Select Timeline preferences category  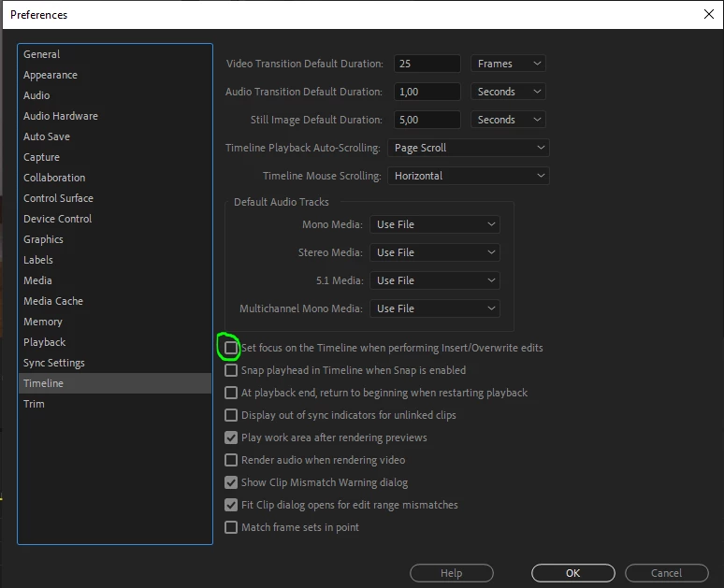click(x=115, y=383)
